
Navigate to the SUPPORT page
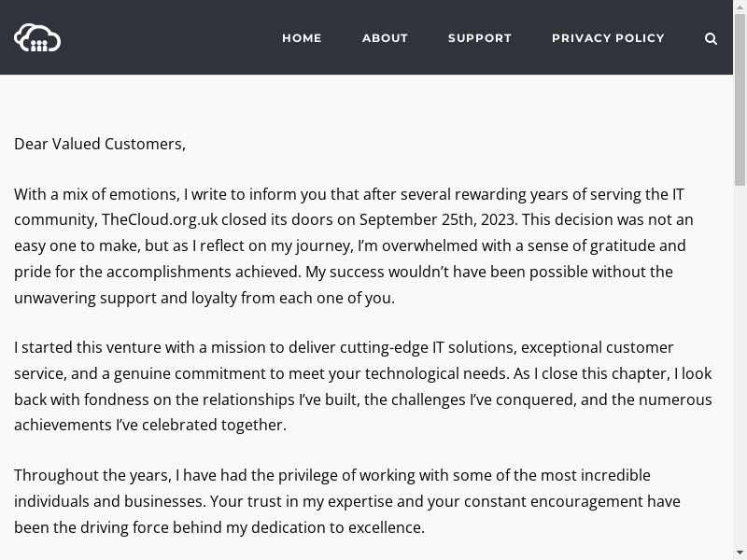[x=479, y=38]
